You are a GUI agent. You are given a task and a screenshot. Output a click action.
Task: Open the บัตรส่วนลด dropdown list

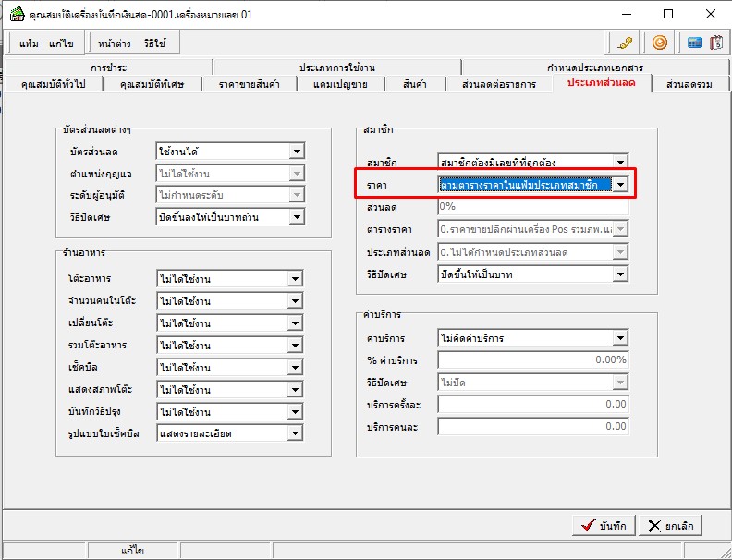(296, 151)
